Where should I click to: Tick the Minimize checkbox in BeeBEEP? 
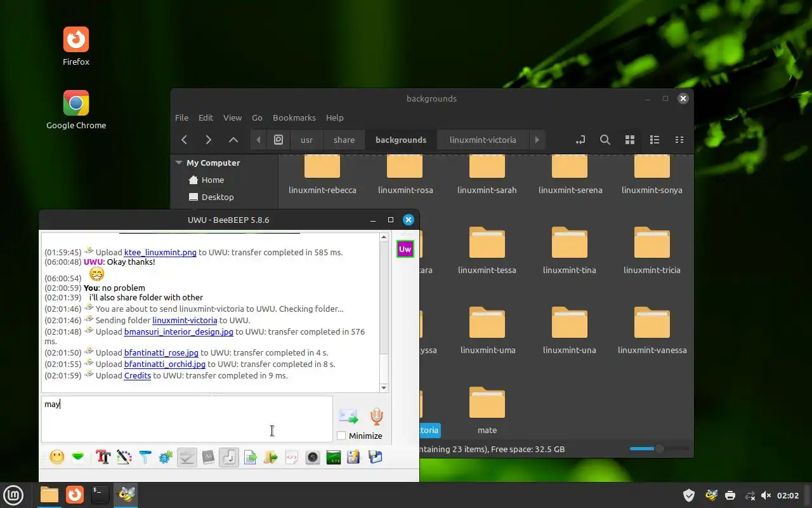coord(341,436)
